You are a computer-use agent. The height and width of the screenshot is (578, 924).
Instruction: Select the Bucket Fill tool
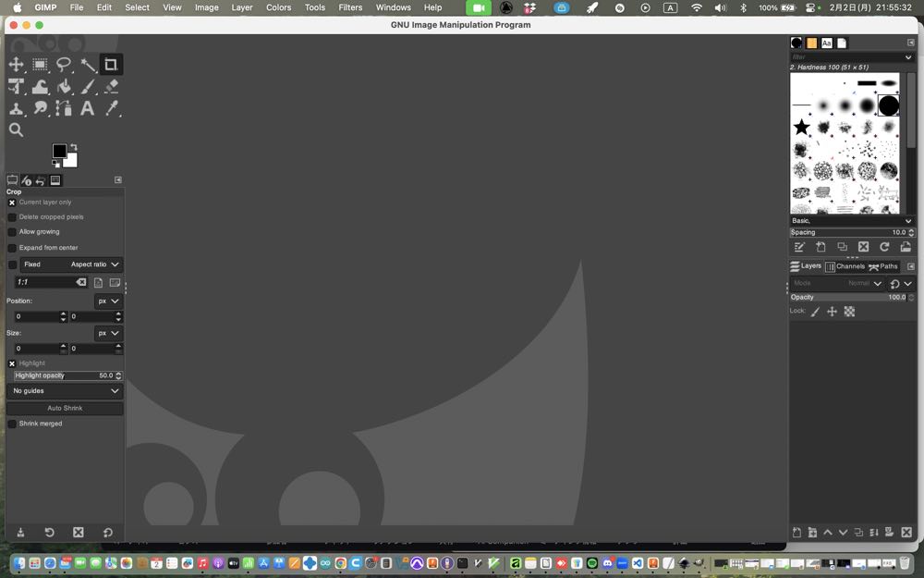(63, 87)
